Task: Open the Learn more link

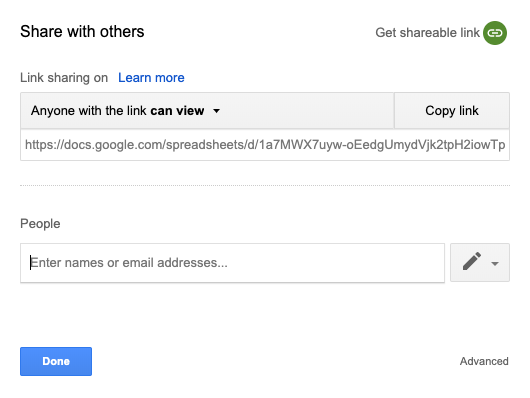Action: click(x=151, y=77)
